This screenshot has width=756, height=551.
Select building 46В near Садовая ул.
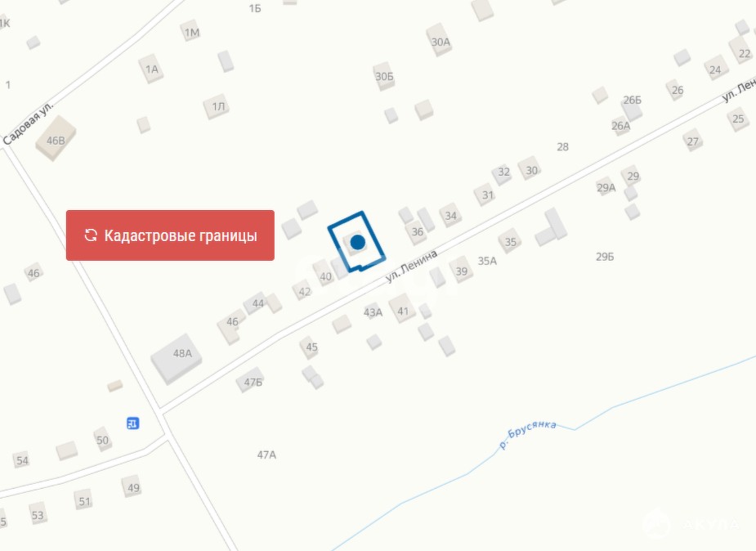[56, 138]
